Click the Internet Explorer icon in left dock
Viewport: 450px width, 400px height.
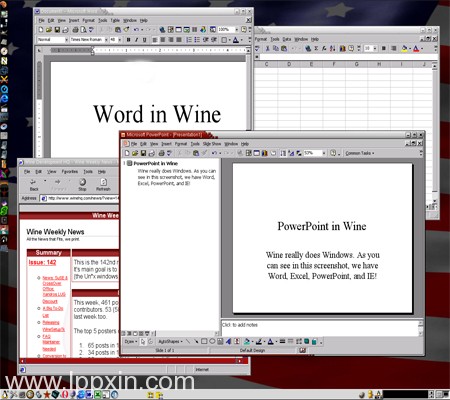(4, 99)
